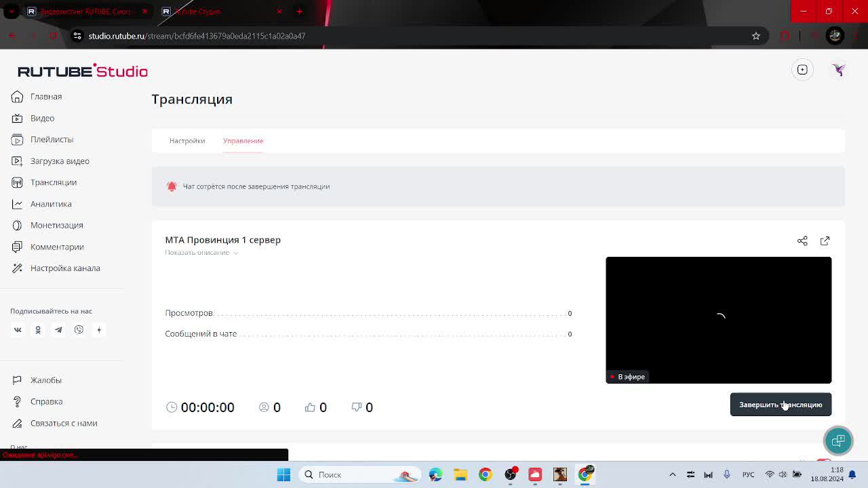Open Справка help in the sidebar
This screenshot has height=488, width=868.
[x=37, y=401]
